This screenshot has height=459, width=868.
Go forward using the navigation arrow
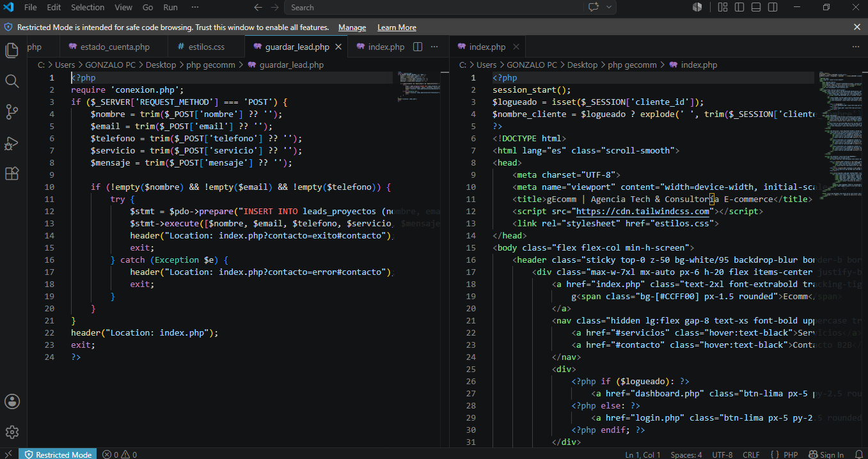point(274,8)
